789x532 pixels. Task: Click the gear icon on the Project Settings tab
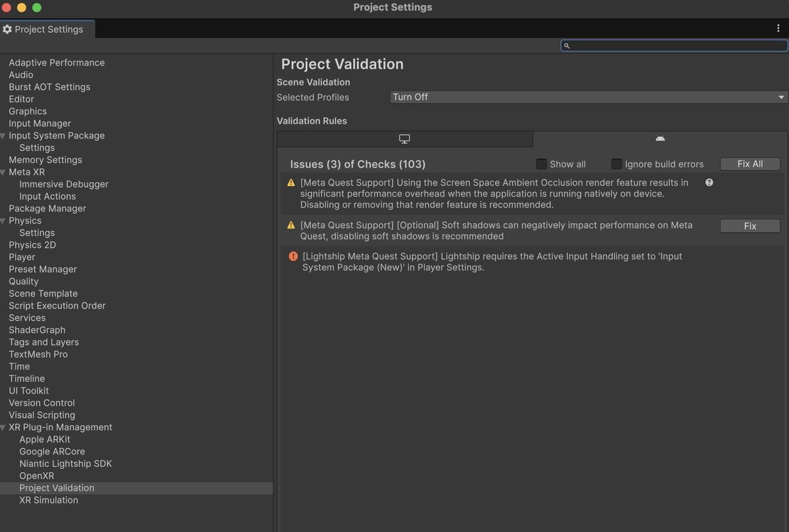point(7,29)
